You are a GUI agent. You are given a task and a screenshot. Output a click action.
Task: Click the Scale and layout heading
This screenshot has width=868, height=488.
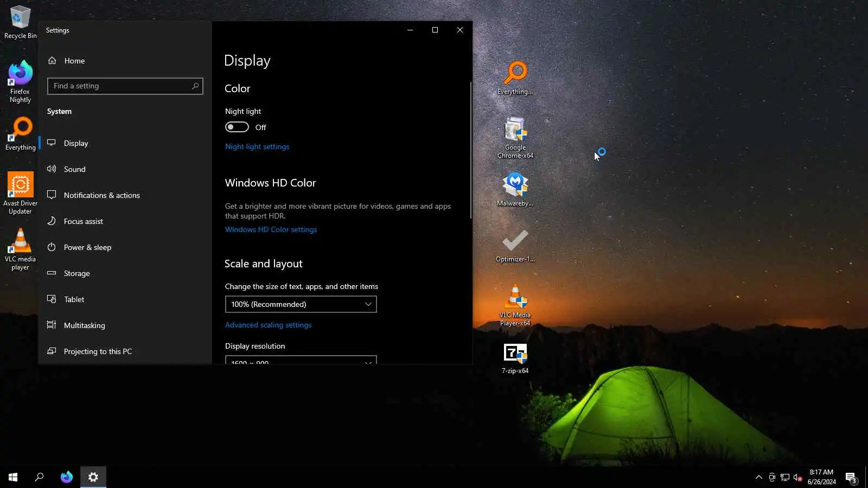(264, 264)
